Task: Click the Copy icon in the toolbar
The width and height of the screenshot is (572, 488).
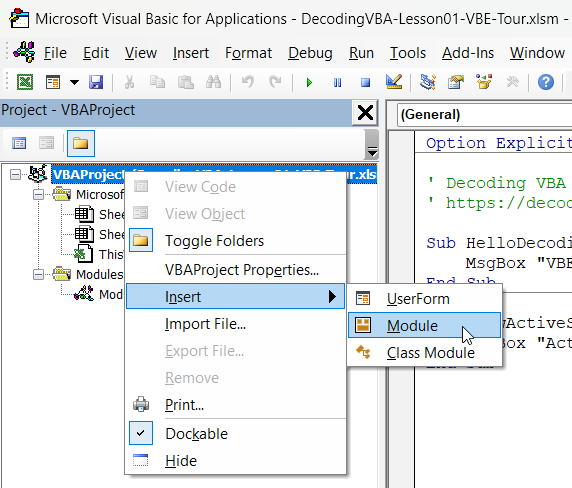Action: (157, 82)
